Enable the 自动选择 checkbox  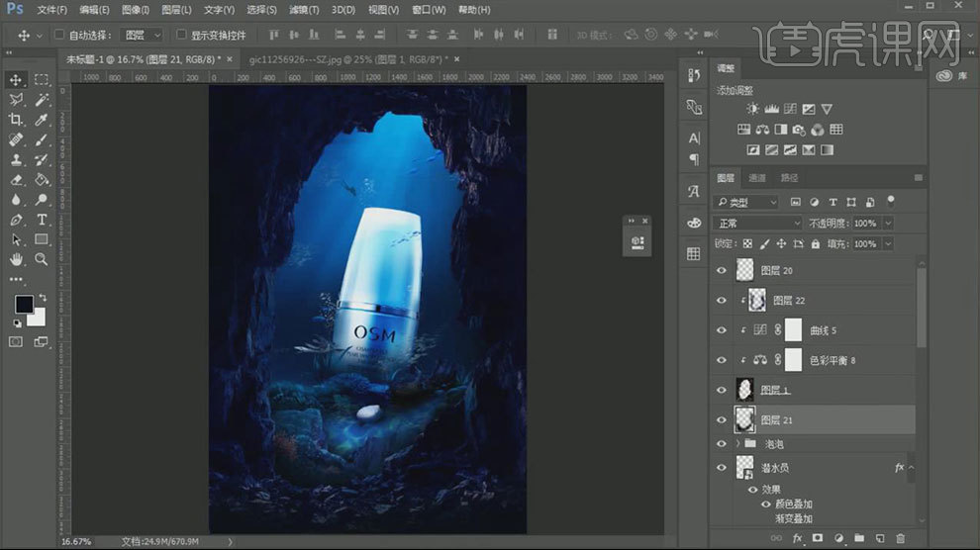coord(58,35)
